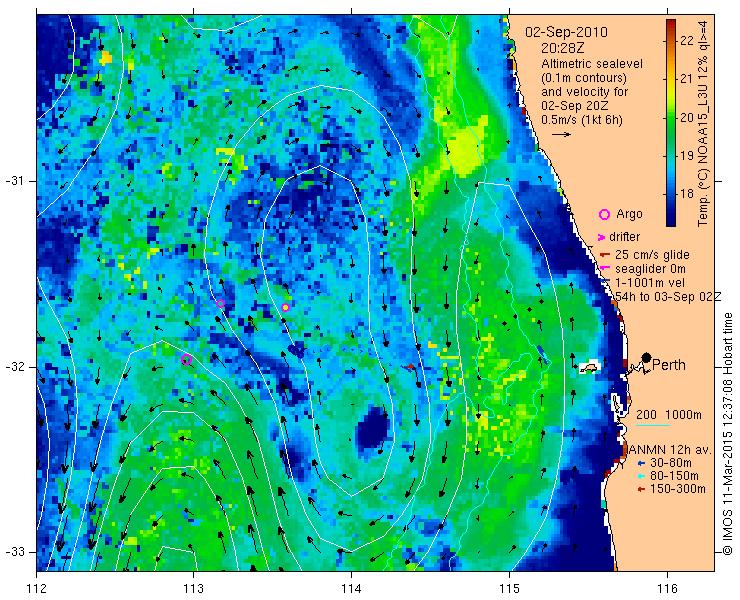Click the 'drifter' legend label

coord(624,237)
